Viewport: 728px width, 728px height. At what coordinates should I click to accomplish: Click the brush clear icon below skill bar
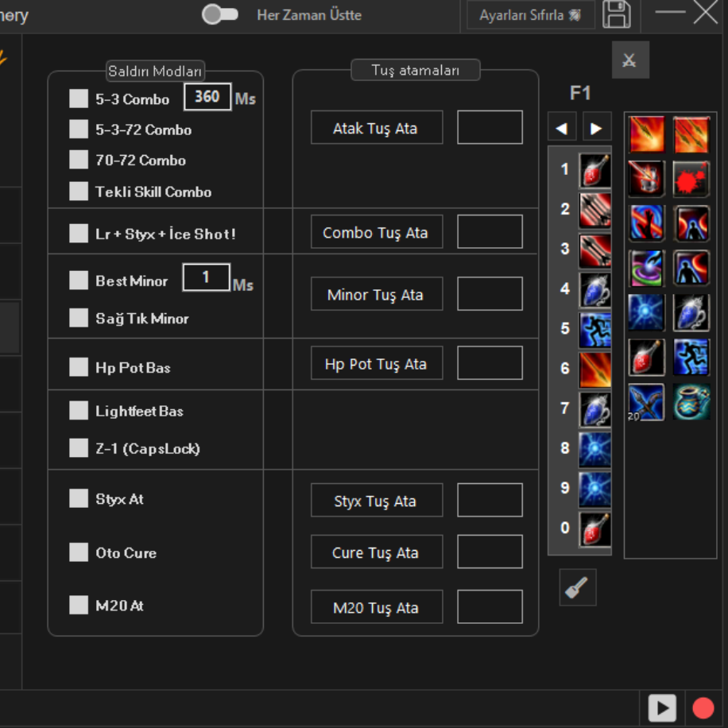(577, 587)
